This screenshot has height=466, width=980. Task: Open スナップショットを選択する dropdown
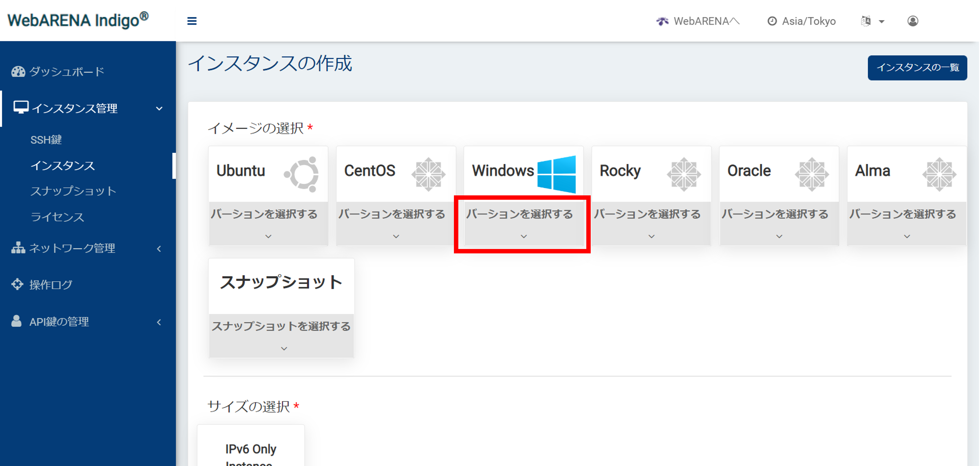(281, 336)
